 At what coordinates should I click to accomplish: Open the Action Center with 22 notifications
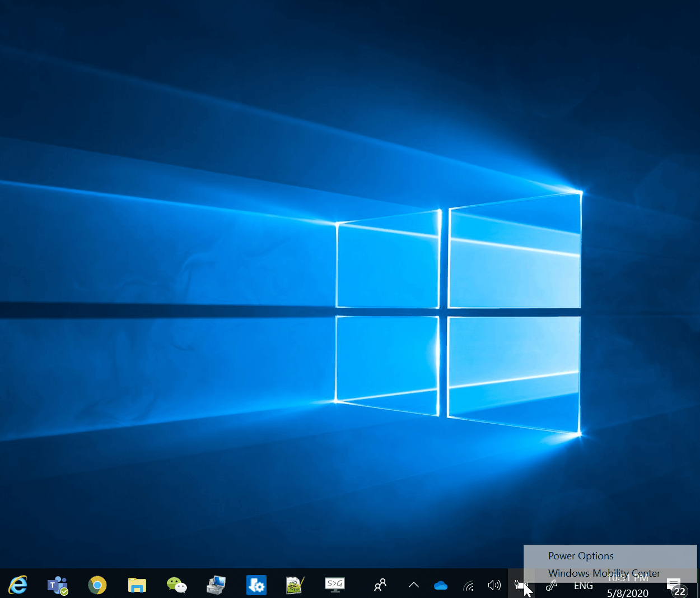point(675,586)
